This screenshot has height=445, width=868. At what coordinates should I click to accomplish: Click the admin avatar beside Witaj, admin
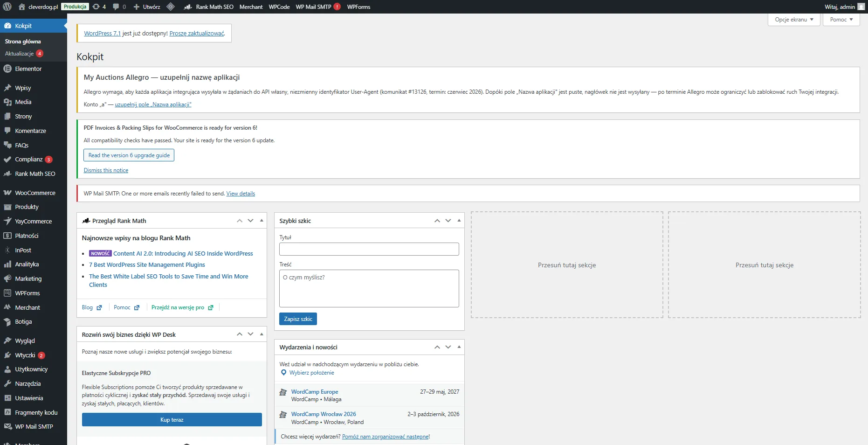(x=861, y=7)
